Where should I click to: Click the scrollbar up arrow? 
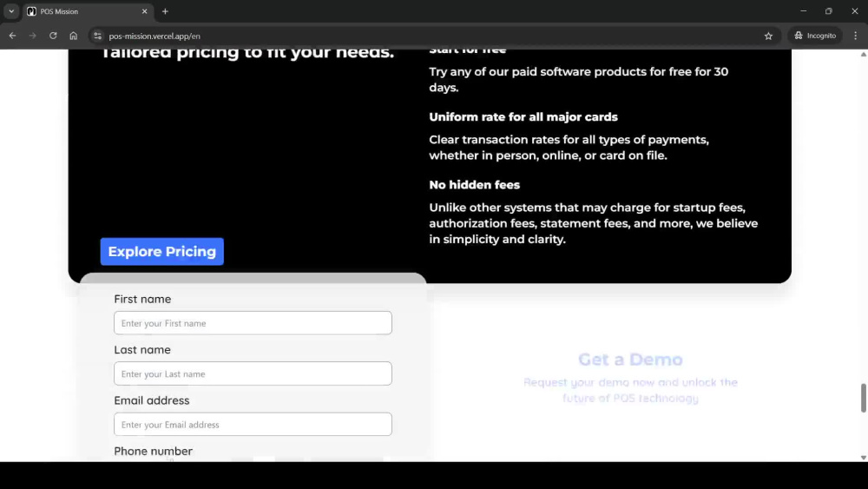pyautogui.click(x=863, y=54)
